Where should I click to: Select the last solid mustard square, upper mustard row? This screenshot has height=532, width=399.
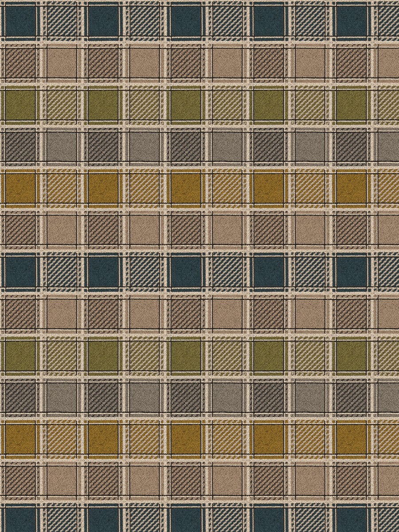pyautogui.click(x=351, y=188)
